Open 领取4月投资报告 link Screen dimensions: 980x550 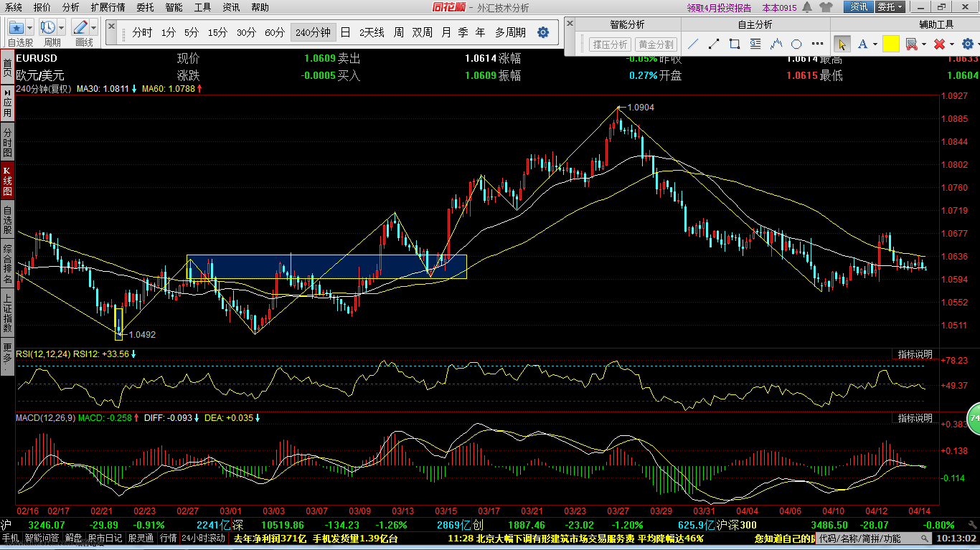[719, 8]
